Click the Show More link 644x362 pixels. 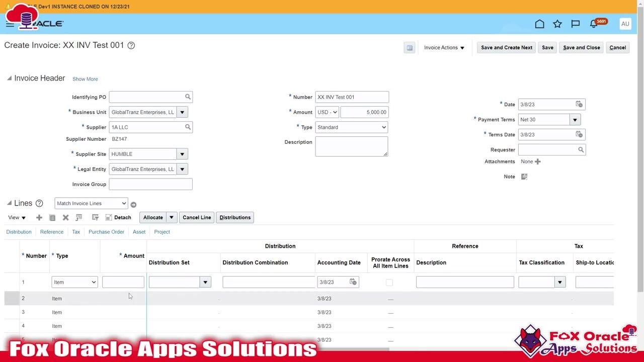click(85, 79)
